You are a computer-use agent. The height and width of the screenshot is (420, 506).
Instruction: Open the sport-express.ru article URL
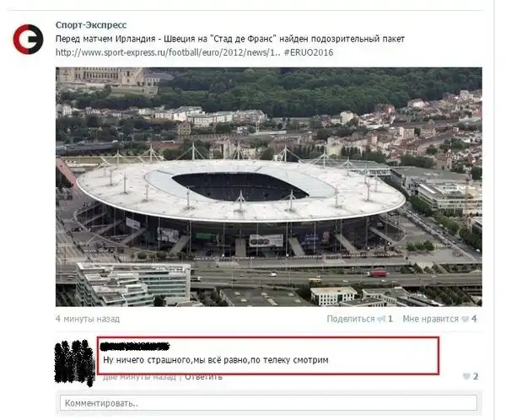click(168, 52)
